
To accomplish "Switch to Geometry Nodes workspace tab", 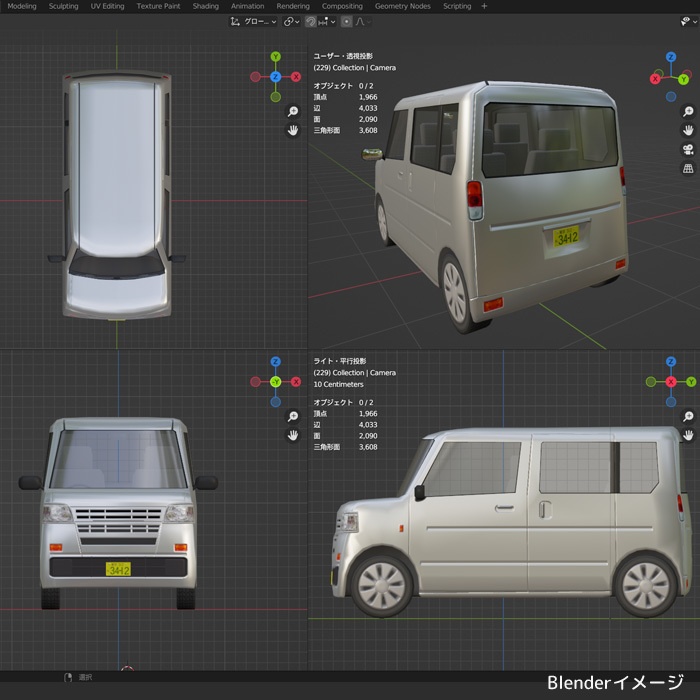I will (403, 6).
